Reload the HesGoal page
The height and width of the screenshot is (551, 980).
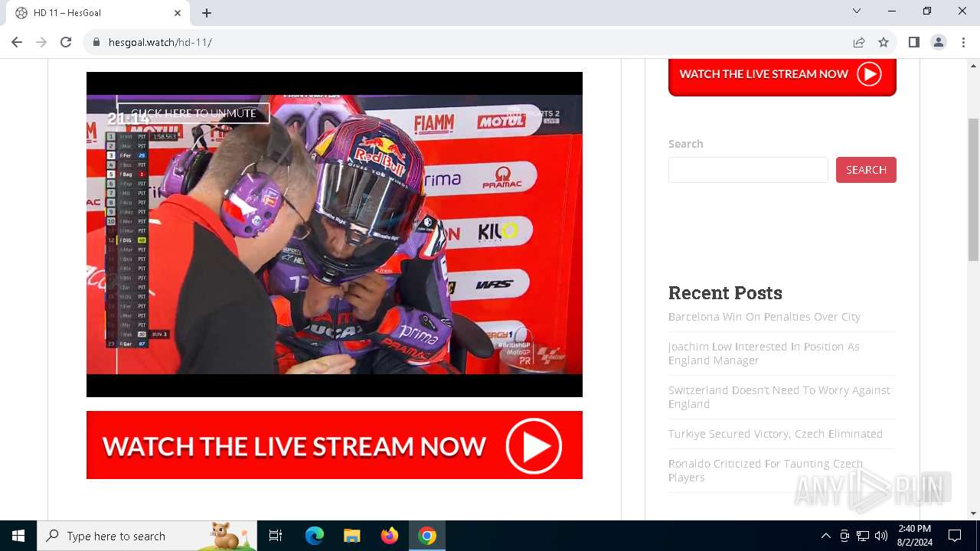[66, 42]
